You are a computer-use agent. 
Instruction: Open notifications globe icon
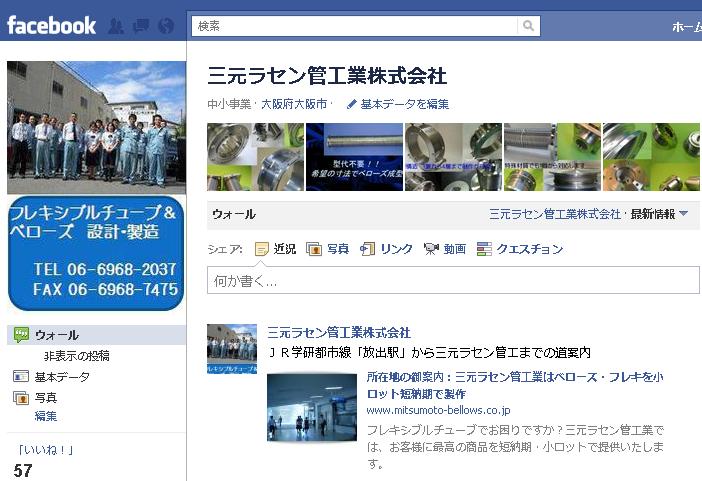pyautogui.click(x=166, y=26)
